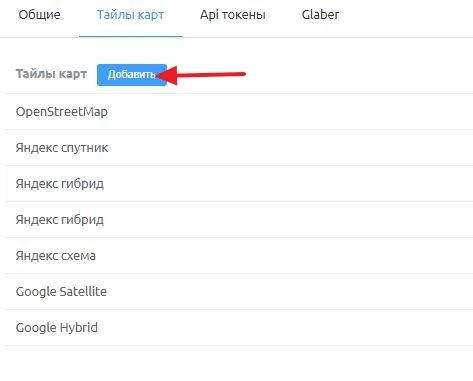Switch to the Общие tab
The height and width of the screenshot is (381, 473).
tap(39, 15)
